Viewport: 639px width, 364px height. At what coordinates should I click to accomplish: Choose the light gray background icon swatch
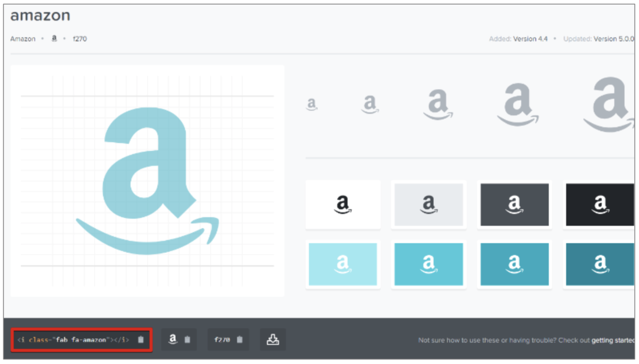[x=429, y=204]
